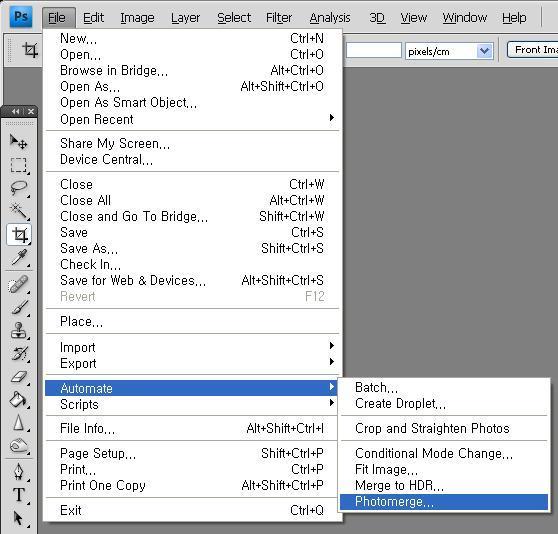Viewport: 558px width, 534px height.
Task: Open the Layer menu
Action: pyautogui.click(x=185, y=17)
